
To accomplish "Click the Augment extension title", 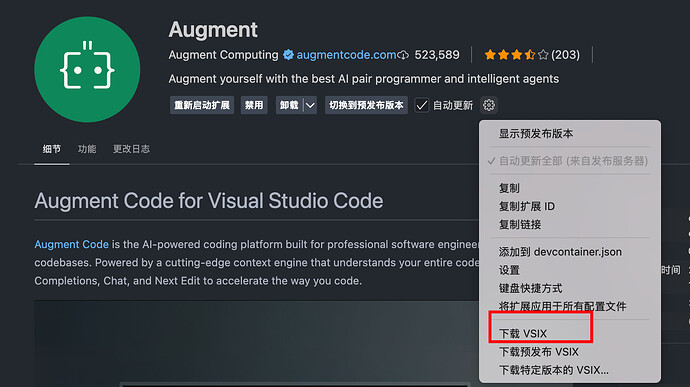I will (x=213, y=30).
